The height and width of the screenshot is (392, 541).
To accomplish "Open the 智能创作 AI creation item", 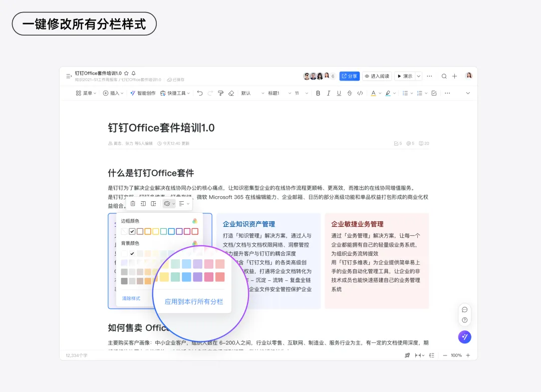I will tap(143, 93).
